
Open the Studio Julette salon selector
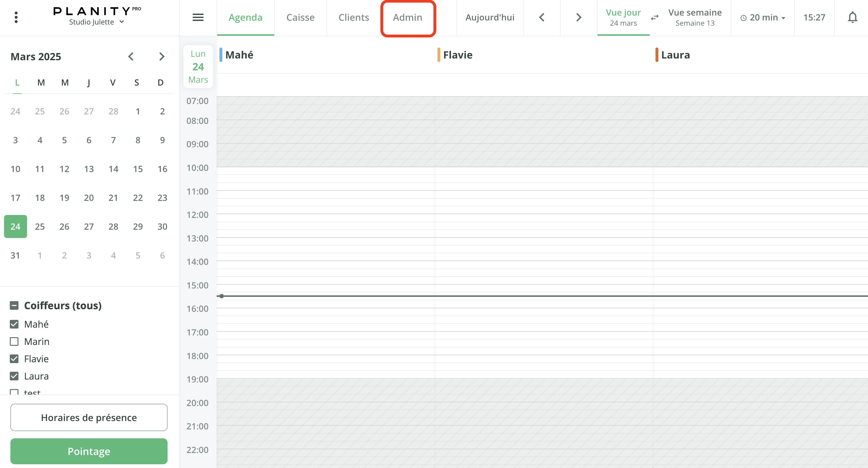(97, 22)
